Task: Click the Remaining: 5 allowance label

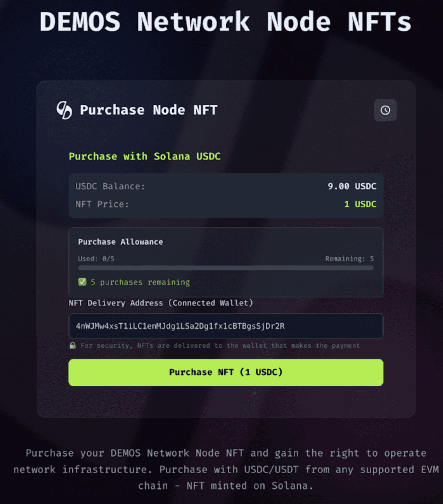Action: pos(349,259)
